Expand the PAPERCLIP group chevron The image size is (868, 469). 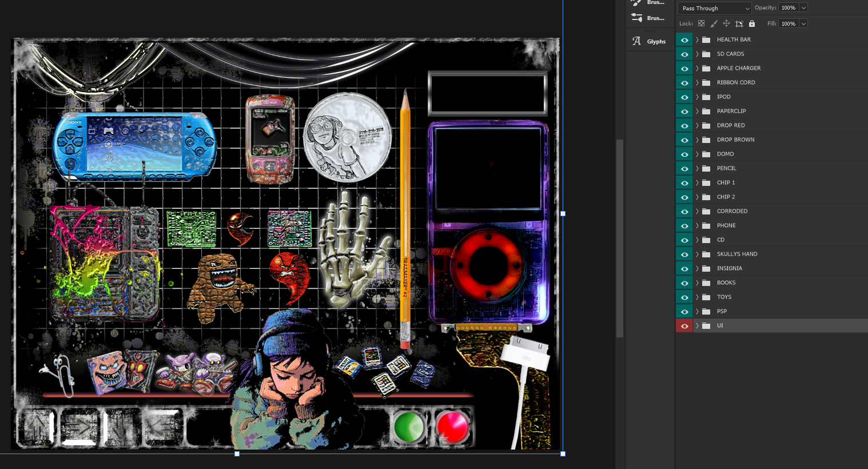click(x=697, y=111)
